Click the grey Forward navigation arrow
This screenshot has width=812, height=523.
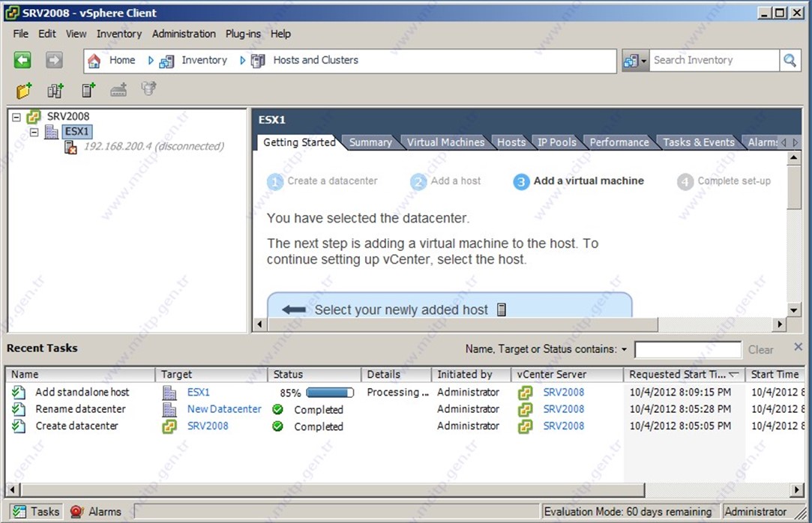click(x=54, y=60)
